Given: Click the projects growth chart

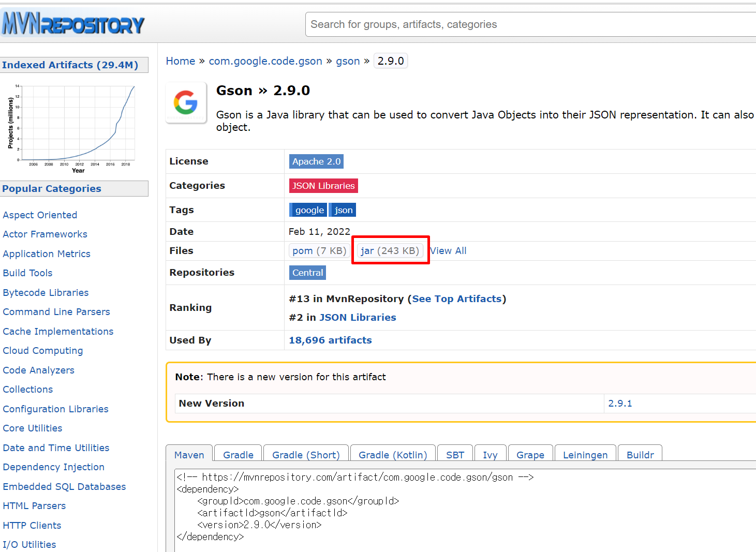Looking at the screenshot, I should [x=72, y=128].
